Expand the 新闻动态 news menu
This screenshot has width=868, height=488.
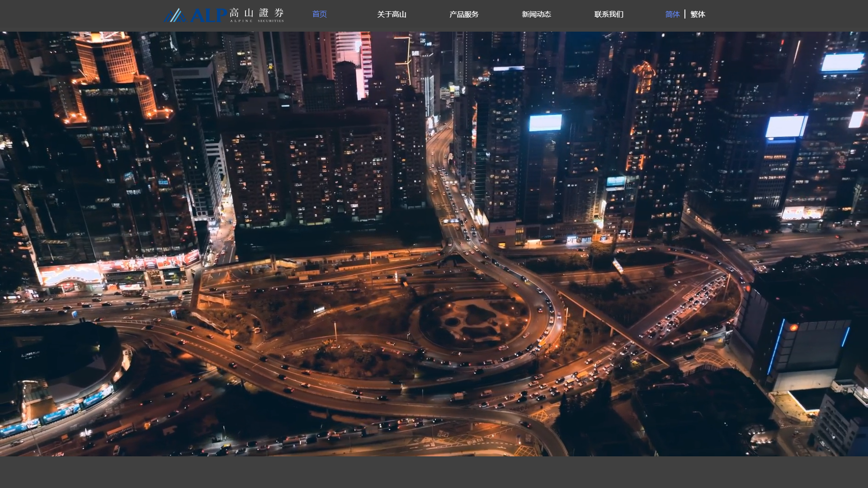pyautogui.click(x=536, y=14)
